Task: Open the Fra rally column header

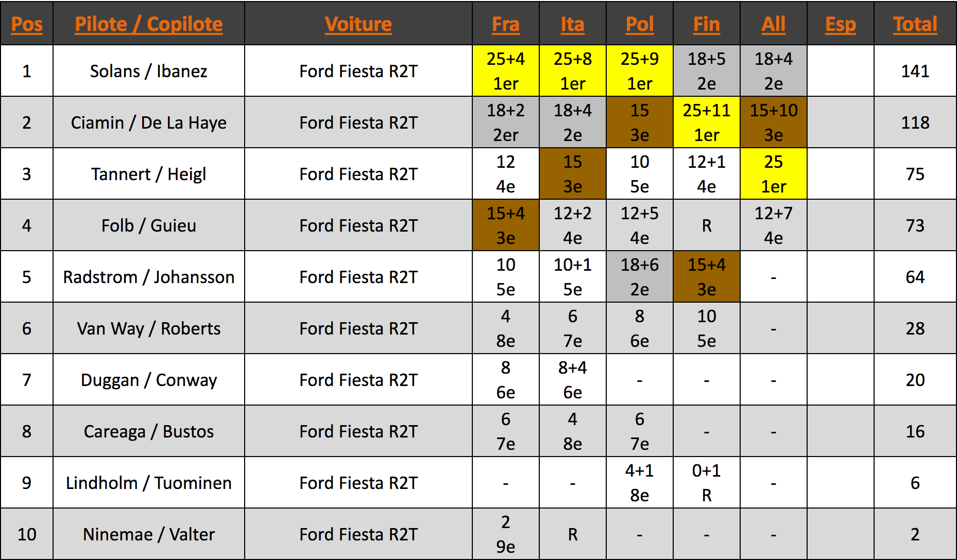Action: click(x=506, y=24)
